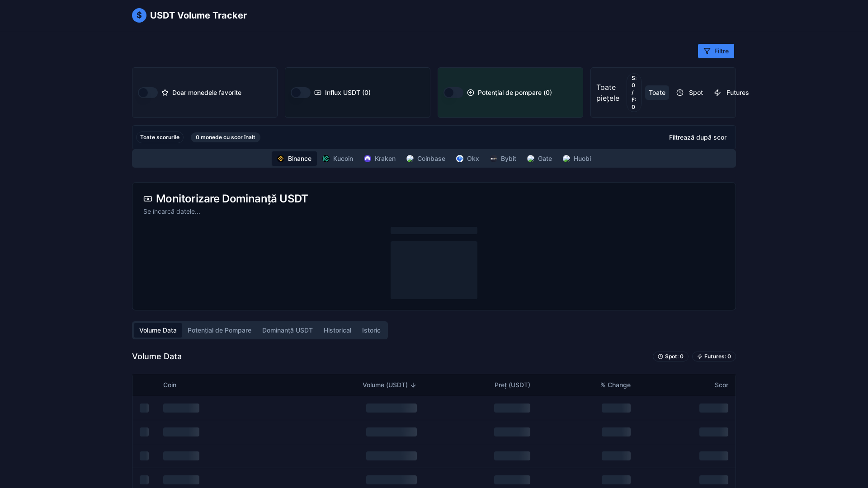Click the Kraken logo icon
Screen dimensions: 868x488
click(368, 159)
